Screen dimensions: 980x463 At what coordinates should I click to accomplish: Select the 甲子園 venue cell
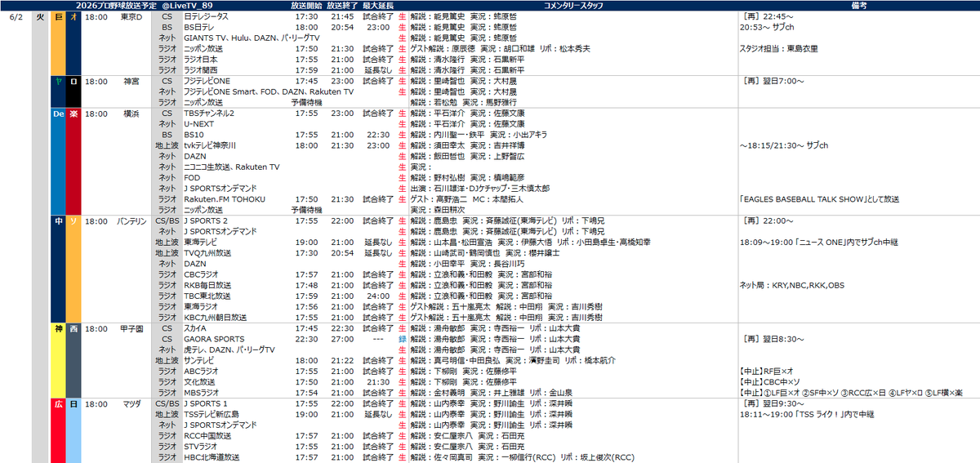131,328
